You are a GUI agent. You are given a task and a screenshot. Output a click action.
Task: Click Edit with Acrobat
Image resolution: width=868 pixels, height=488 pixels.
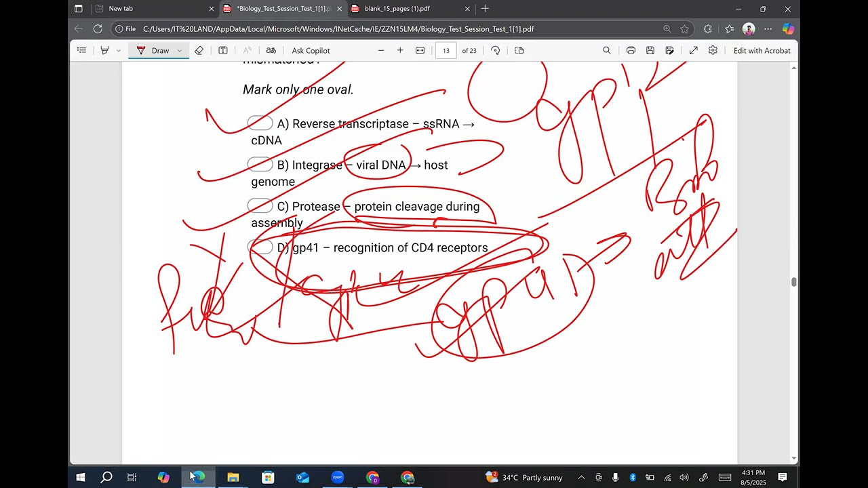tap(762, 50)
